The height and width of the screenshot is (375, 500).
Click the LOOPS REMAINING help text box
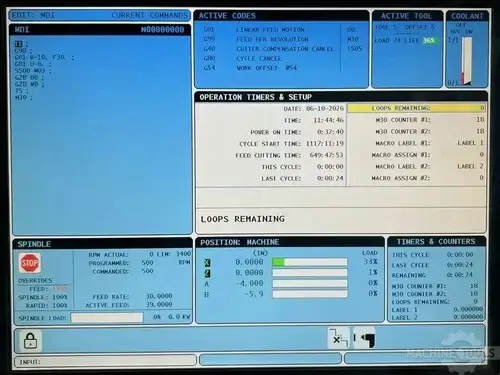click(x=341, y=220)
